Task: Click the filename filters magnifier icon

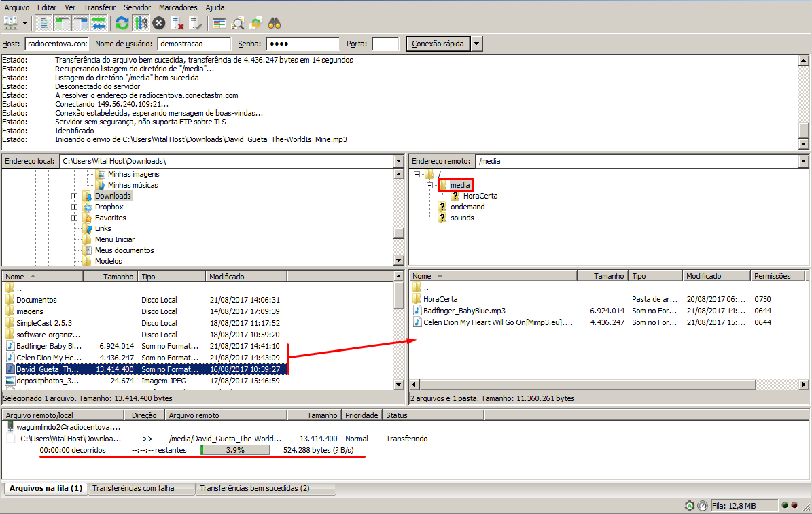Action: coord(238,23)
